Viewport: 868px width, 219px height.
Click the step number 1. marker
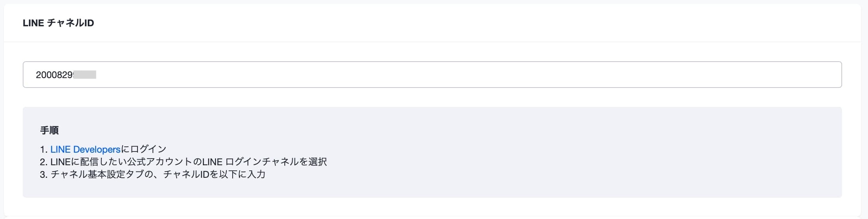coord(43,149)
